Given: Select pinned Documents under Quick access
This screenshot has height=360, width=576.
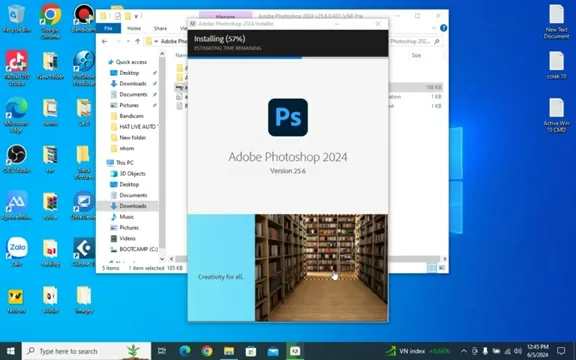Looking at the screenshot, I should 133,94.
